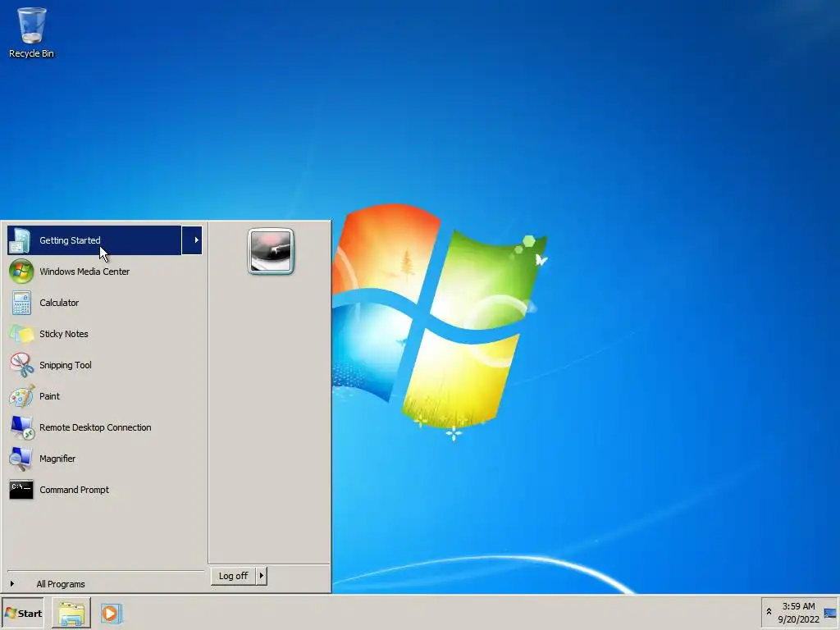Screen dimensions: 840x630
Task: Open the Recycle Bin desktop icon
Action: click(32, 32)
